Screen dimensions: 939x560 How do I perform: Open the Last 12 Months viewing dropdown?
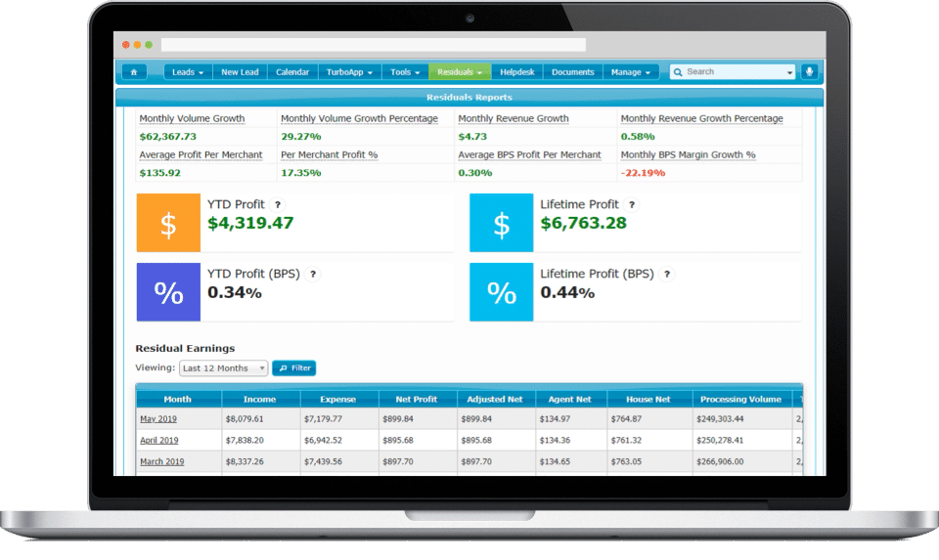223,367
